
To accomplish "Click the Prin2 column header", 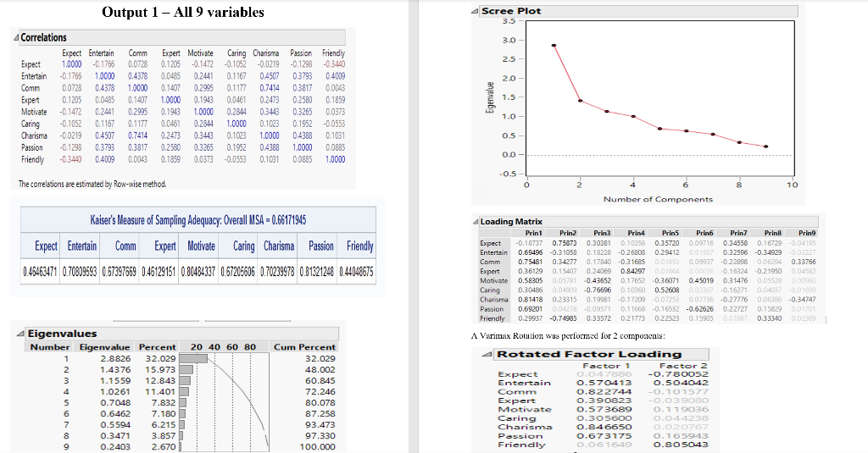I will pos(568,234).
